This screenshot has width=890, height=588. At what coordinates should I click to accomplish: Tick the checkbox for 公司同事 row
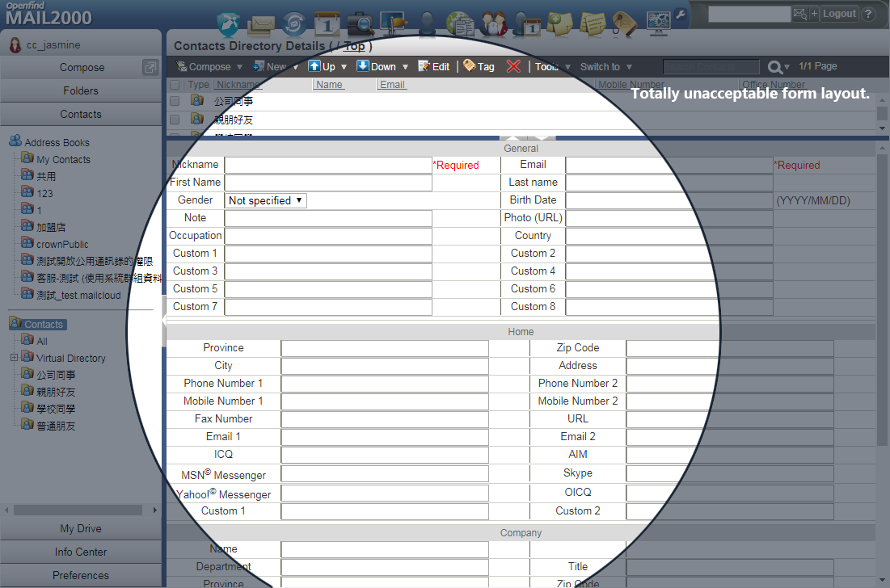pyautogui.click(x=175, y=101)
